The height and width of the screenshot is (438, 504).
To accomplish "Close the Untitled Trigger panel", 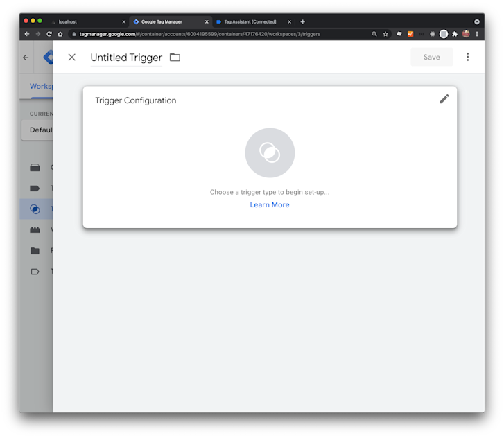I will tap(71, 58).
